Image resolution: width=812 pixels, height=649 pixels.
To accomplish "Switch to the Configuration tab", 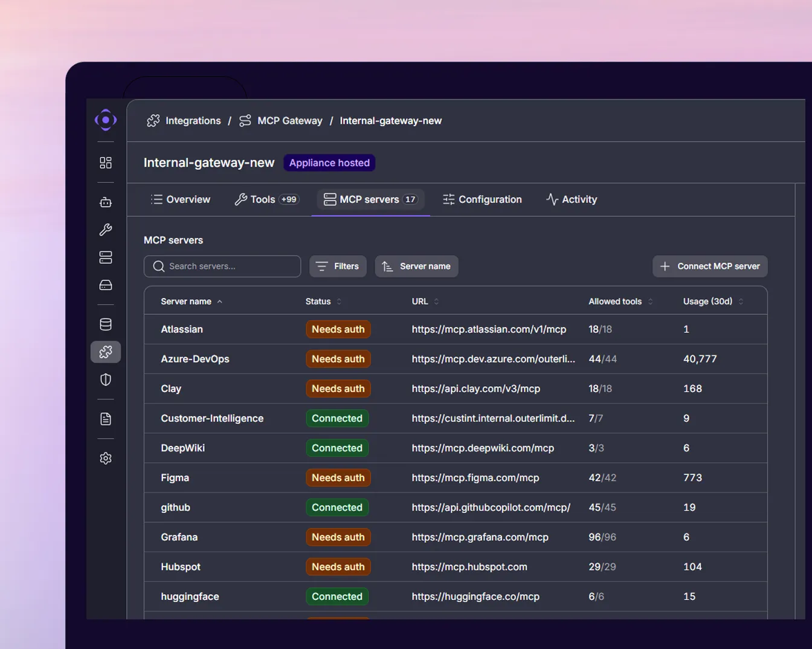I will click(482, 199).
